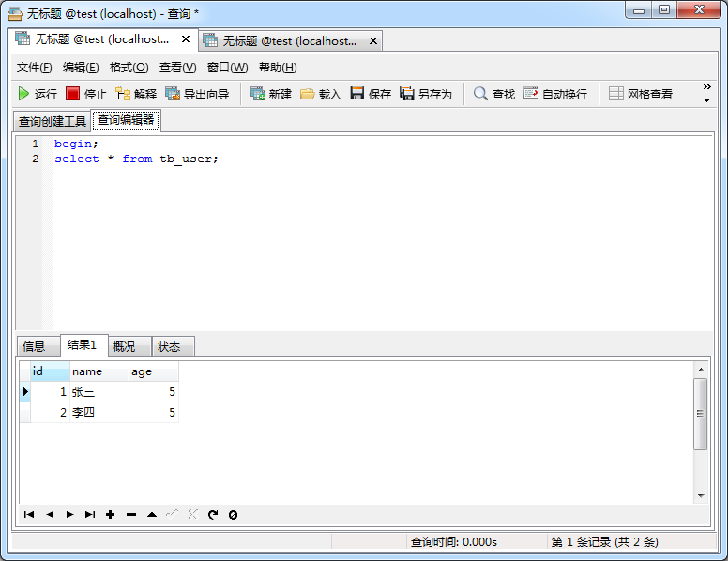The image size is (728, 561).
Task: Click the age cell in 李四 row
Action: pyautogui.click(x=154, y=413)
